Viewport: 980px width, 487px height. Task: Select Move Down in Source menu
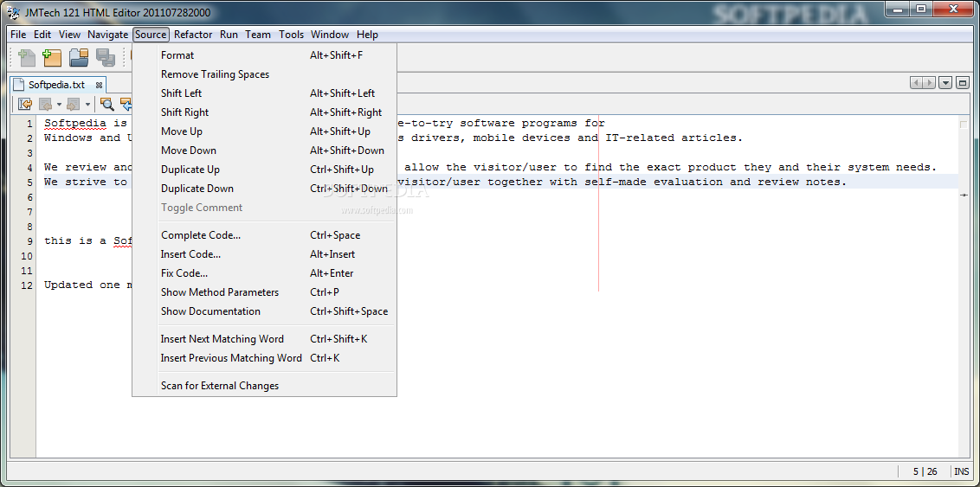click(x=264, y=151)
